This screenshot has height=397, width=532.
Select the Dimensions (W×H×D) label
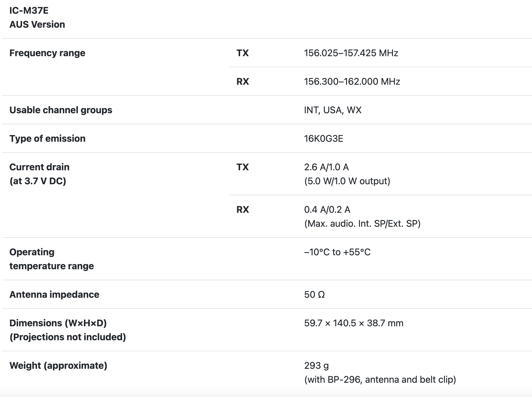click(58, 323)
